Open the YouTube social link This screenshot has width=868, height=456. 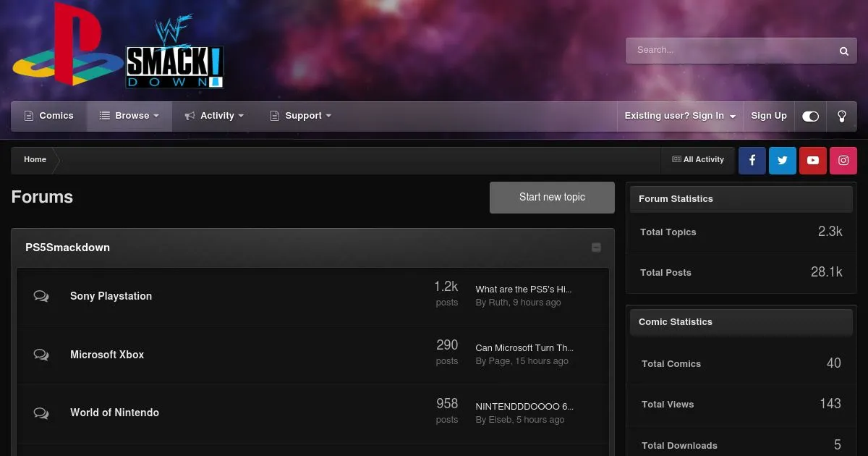point(813,161)
